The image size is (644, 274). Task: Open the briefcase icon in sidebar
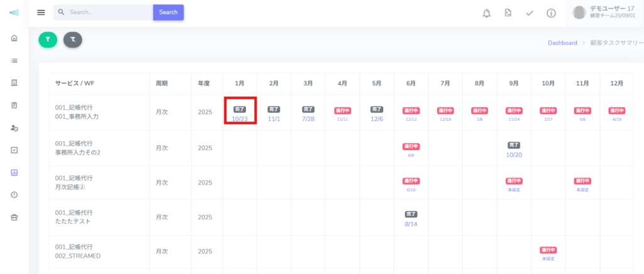click(x=14, y=217)
